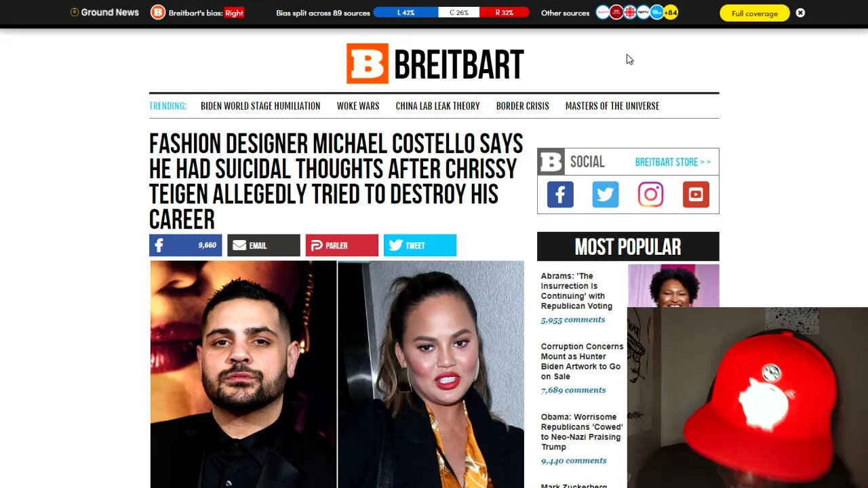This screenshot has width=868, height=488.
Task: Click the Ground News logo
Action: point(104,12)
